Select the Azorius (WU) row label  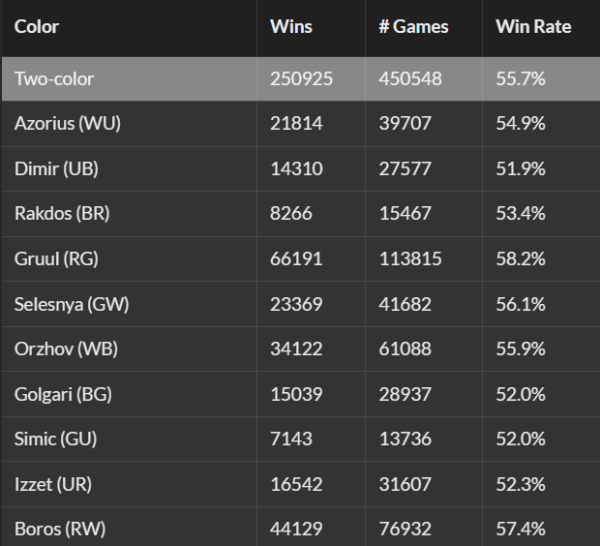67,124
